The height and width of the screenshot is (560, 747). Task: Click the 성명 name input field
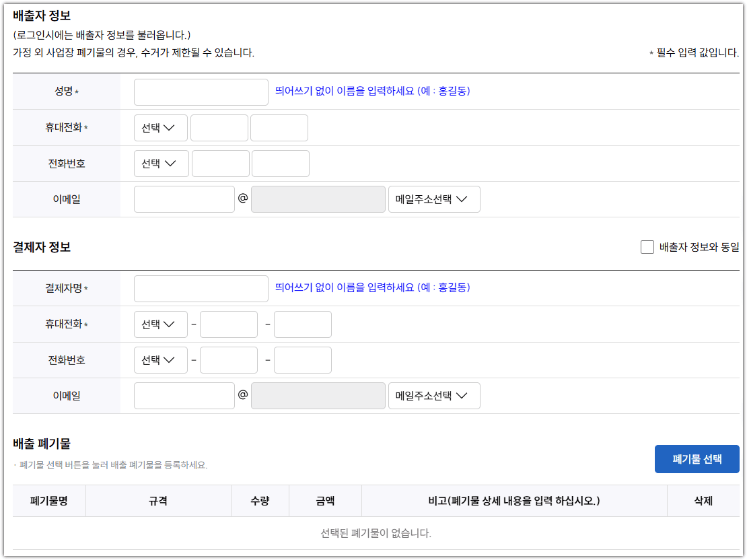201,92
